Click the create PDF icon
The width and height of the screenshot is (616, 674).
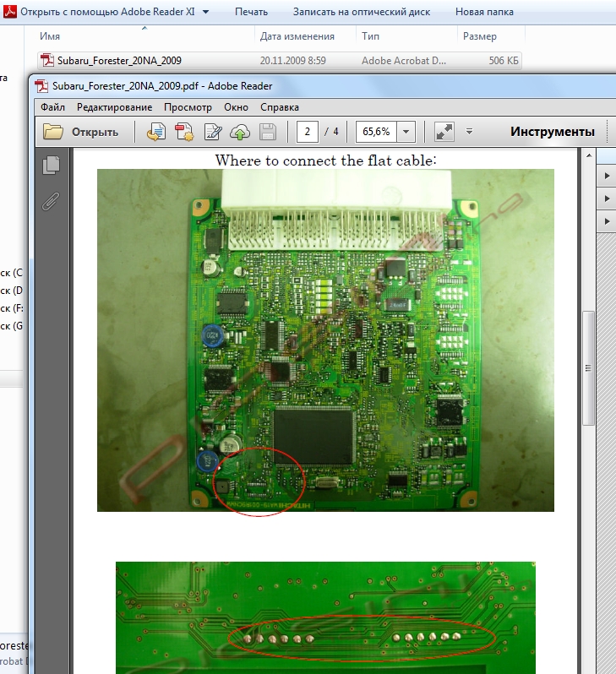click(x=184, y=132)
